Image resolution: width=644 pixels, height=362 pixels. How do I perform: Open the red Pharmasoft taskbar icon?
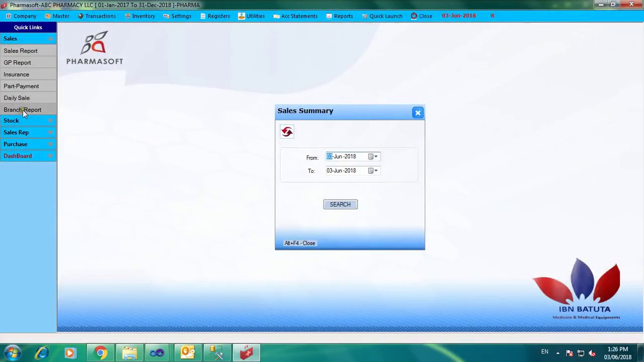246,353
